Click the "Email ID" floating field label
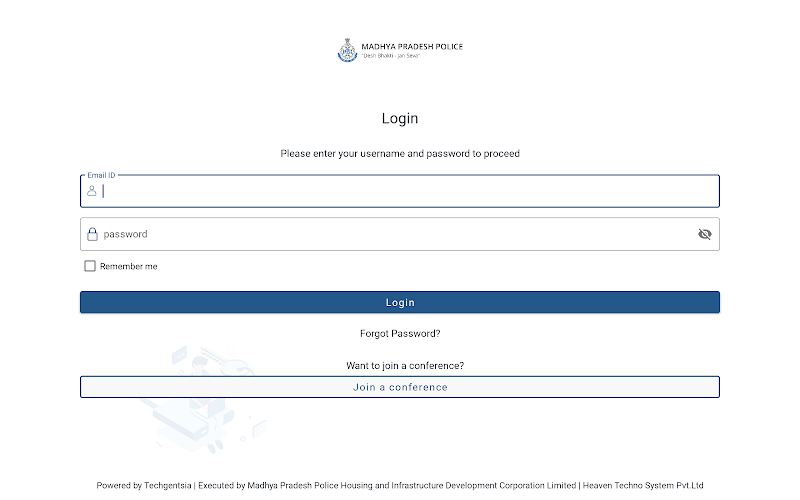Viewport: 800px width, 500px height. click(101, 175)
